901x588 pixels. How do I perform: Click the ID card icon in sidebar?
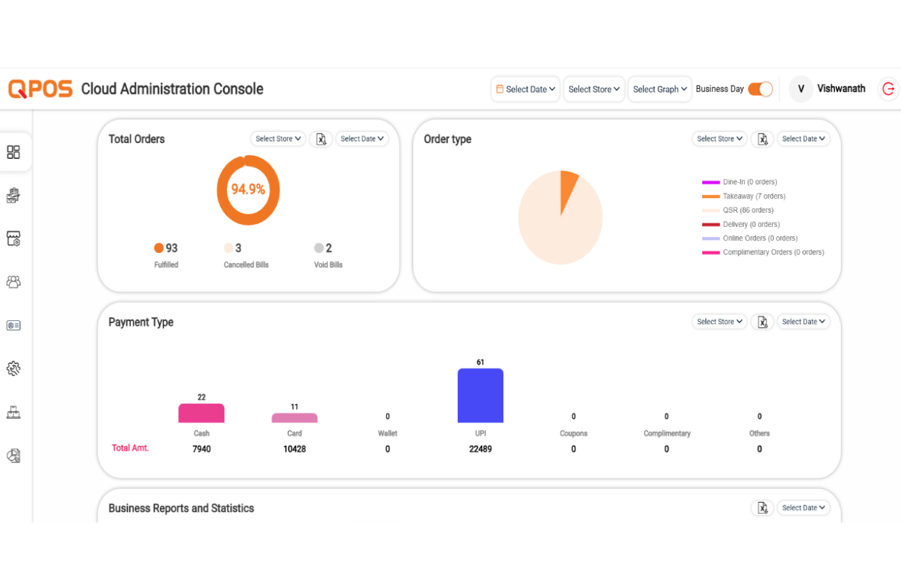[13, 326]
